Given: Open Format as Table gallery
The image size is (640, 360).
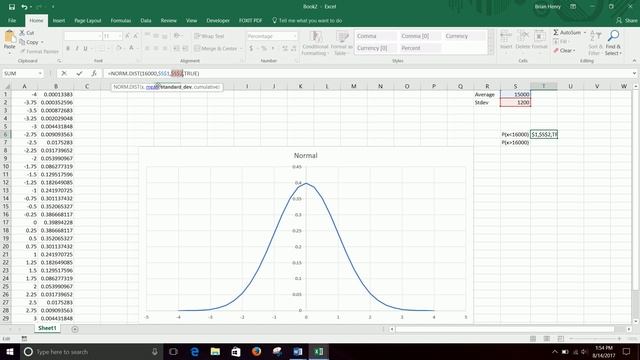Looking at the screenshot, I should (341, 43).
